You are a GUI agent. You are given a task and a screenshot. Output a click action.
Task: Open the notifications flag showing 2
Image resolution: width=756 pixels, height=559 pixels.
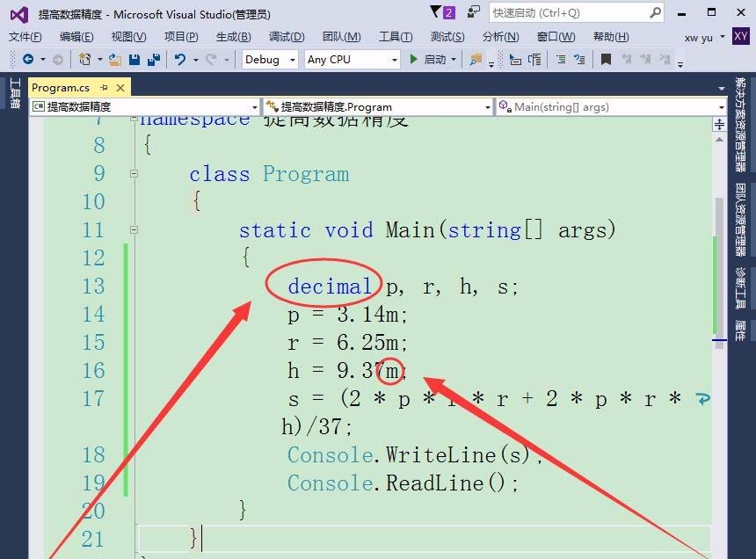[440, 11]
